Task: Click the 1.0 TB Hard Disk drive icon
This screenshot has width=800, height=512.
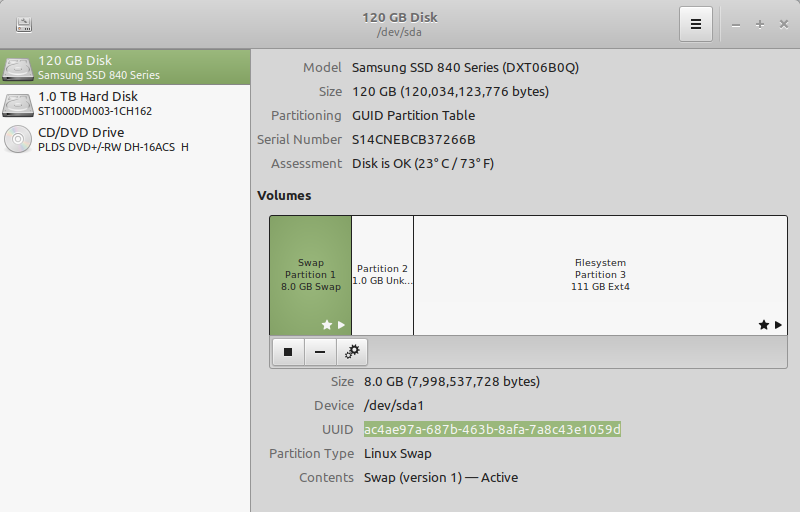Action: (18, 104)
